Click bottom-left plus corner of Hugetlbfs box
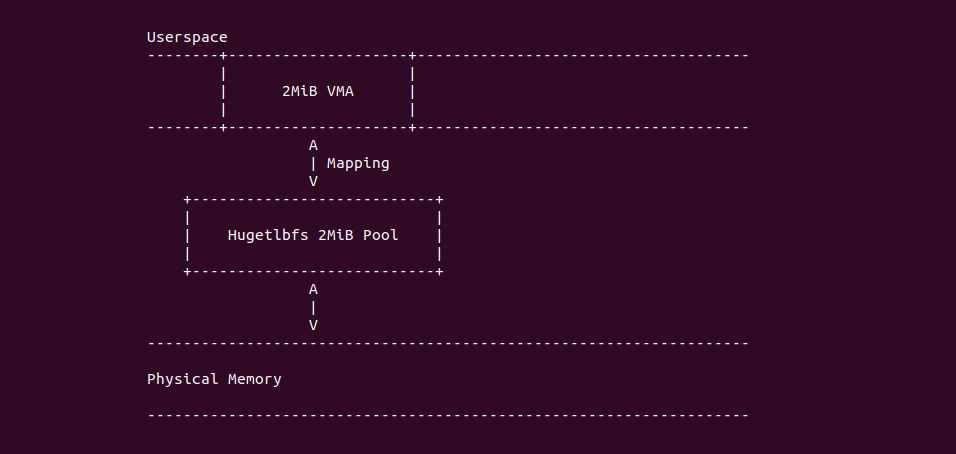This screenshot has height=454, width=956. click(x=187, y=271)
